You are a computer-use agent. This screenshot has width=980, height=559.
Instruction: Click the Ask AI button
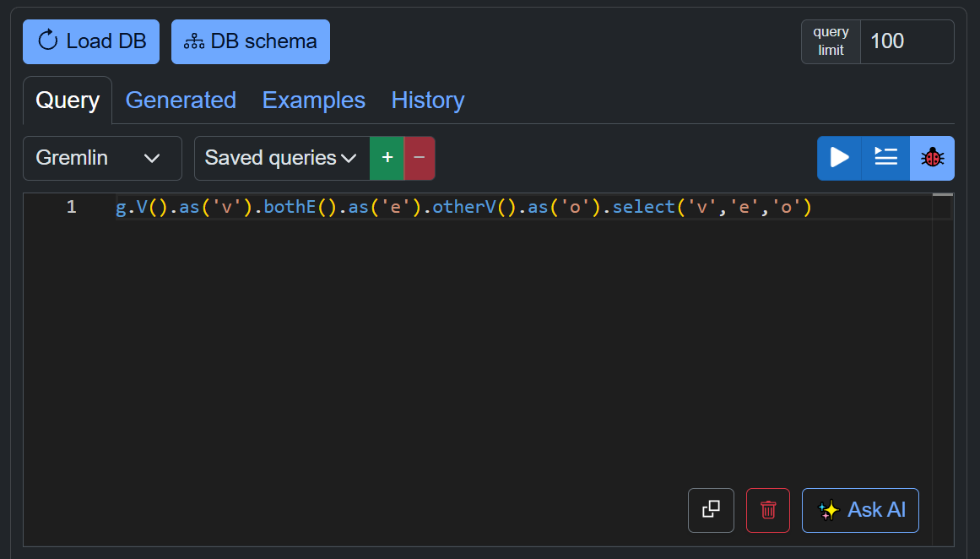pos(861,510)
